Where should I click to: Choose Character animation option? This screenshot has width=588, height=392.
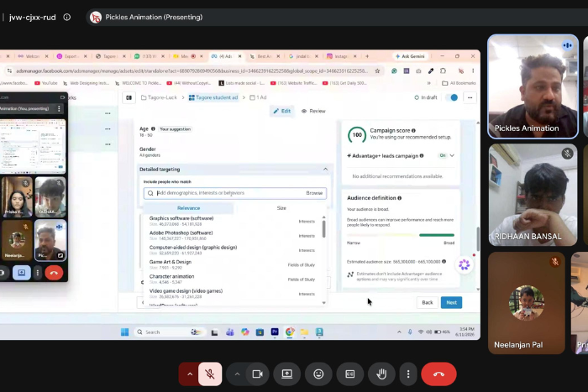coord(232,280)
